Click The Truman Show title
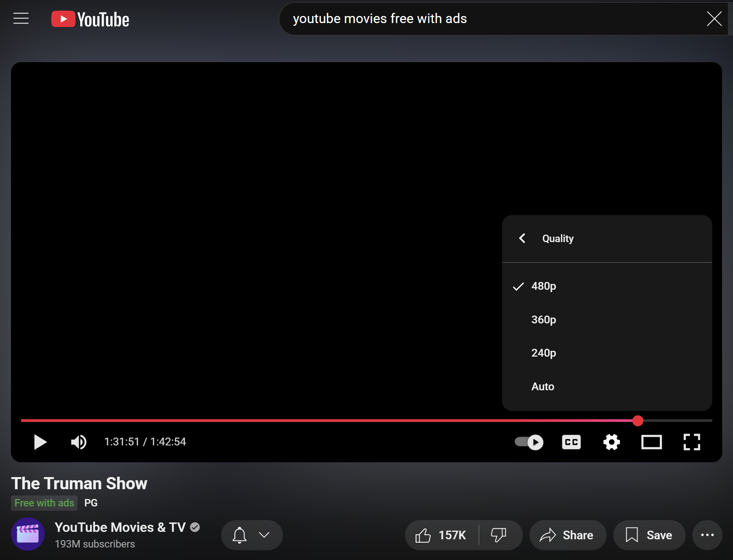733x560 pixels. pyautogui.click(x=79, y=483)
